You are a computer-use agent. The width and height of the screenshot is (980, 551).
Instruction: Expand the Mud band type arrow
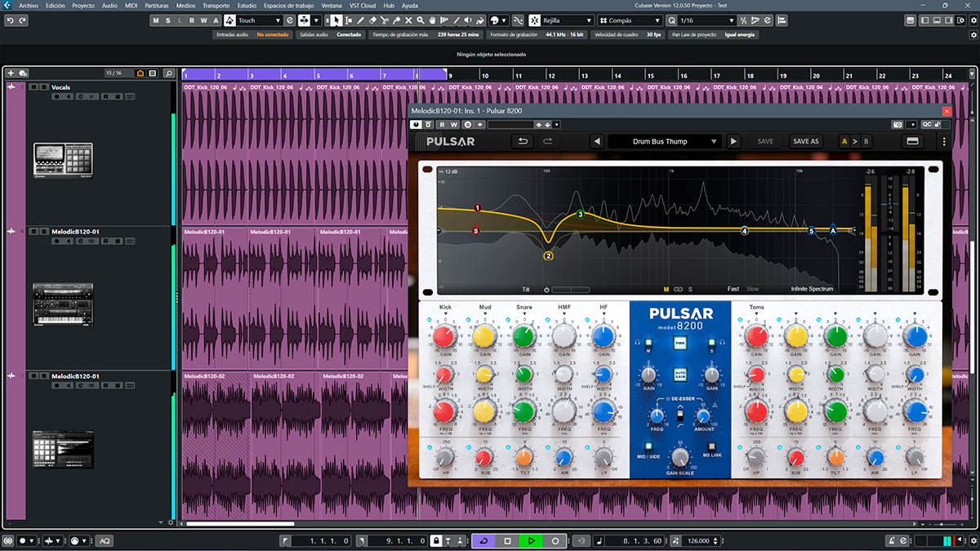click(x=484, y=314)
